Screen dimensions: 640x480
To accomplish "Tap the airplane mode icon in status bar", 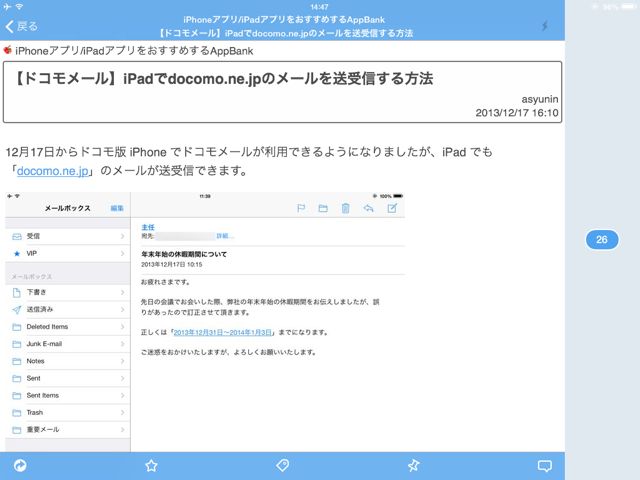I will click(x=8, y=7).
